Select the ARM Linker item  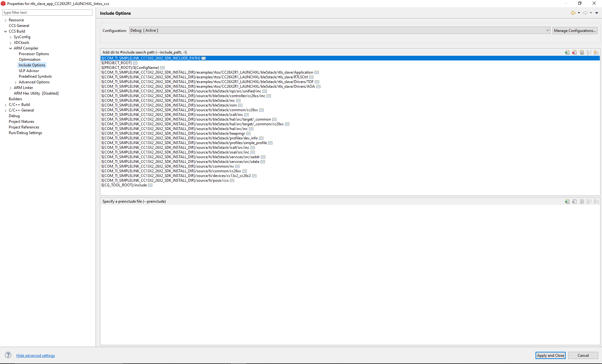coord(23,88)
